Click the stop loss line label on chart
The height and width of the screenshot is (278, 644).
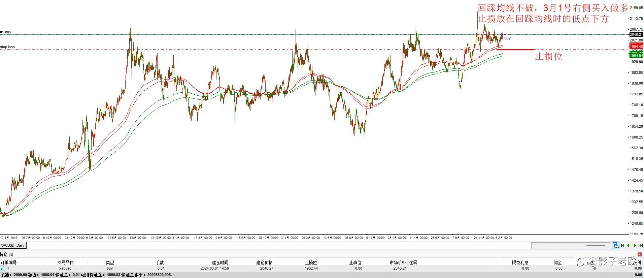click(x=7, y=47)
